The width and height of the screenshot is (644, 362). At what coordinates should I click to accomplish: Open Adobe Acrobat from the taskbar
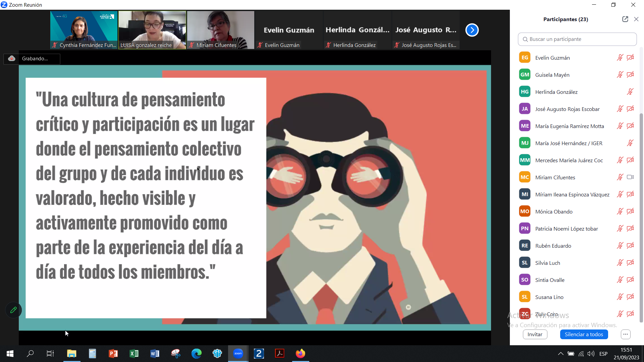coord(279,353)
